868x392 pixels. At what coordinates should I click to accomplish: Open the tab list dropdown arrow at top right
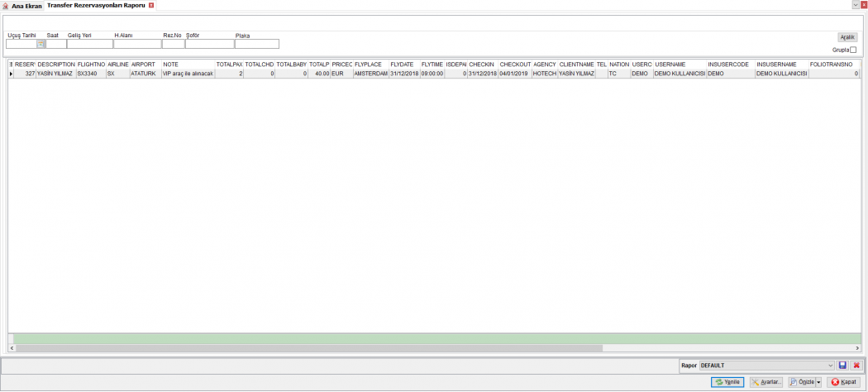[x=856, y=4]
